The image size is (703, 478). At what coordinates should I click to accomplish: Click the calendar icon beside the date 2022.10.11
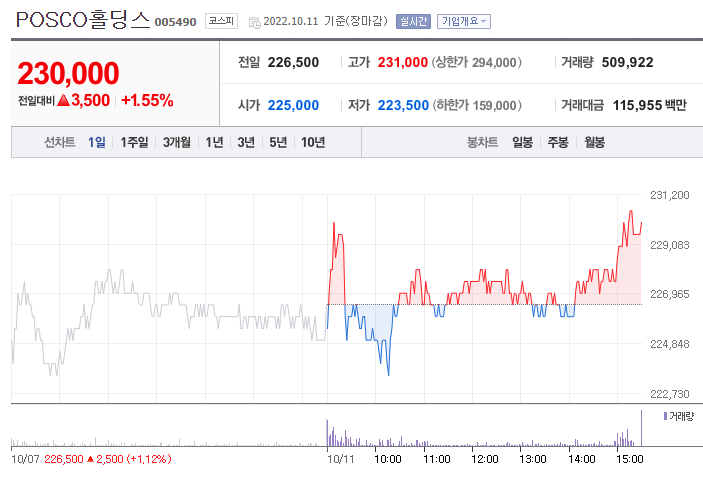point(254,22)
